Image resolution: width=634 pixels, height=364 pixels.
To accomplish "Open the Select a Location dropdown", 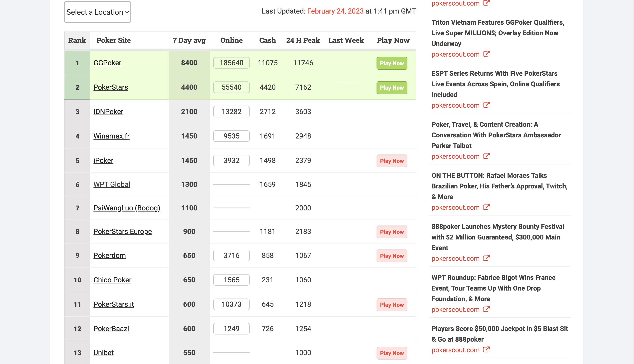I will (x=97, y=12).
